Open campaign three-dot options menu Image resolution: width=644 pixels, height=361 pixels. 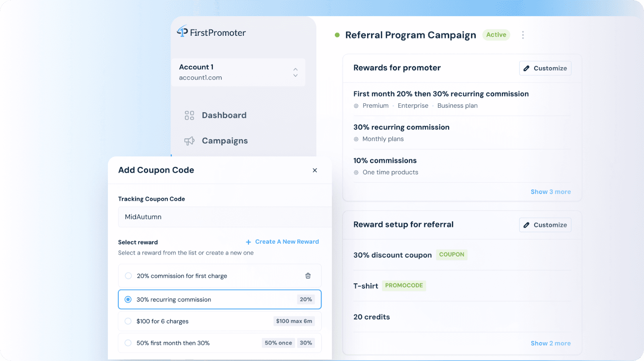click(523, 35)
